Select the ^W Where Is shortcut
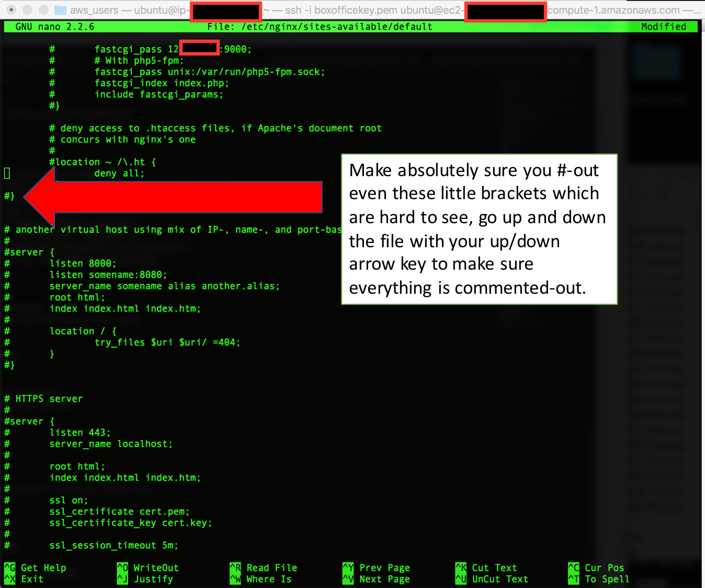The height and width of the screenshot is (588, 705). click(x=261, y=579)
